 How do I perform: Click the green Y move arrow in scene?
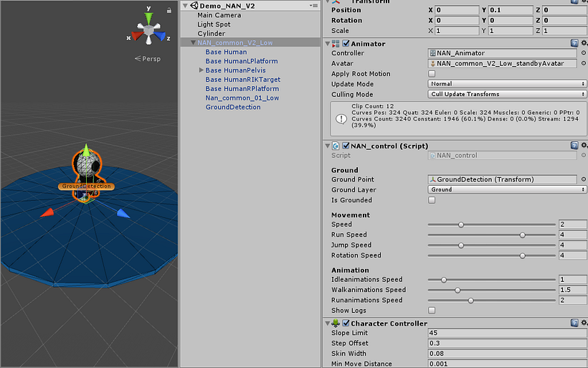tap(86, 150)
